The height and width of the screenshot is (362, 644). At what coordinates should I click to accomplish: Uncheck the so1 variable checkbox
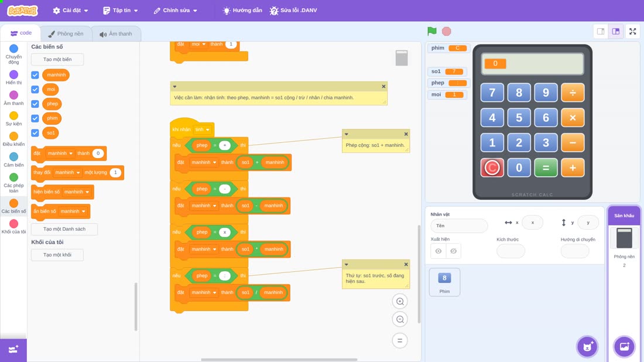(x=35, y=133)
